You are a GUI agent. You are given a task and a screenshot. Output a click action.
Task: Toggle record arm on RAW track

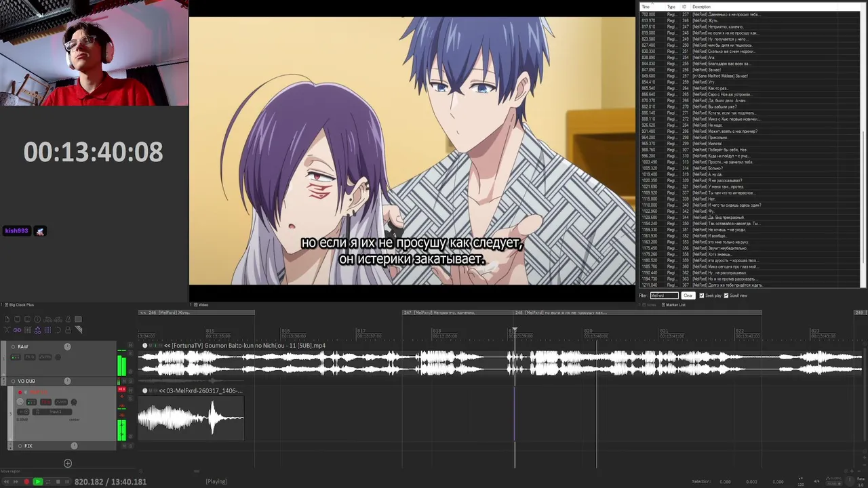(x=13, y=347)
